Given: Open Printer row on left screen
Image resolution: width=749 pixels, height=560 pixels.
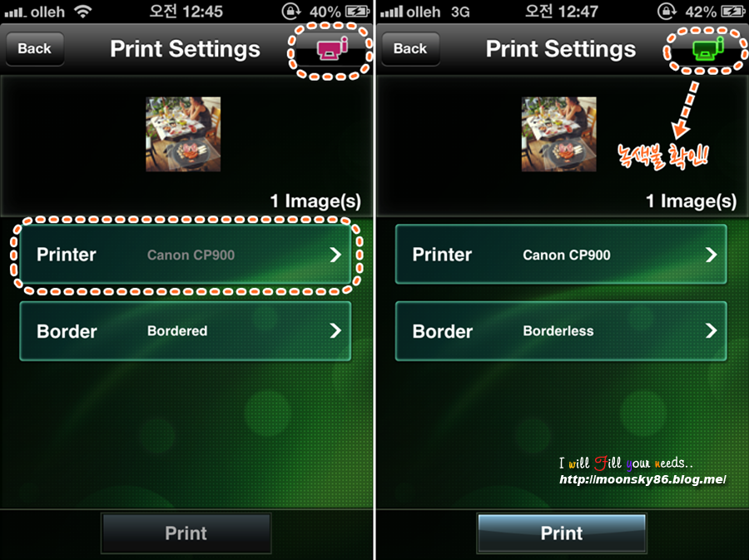Looking at the screenshot, I should point(186,255).
